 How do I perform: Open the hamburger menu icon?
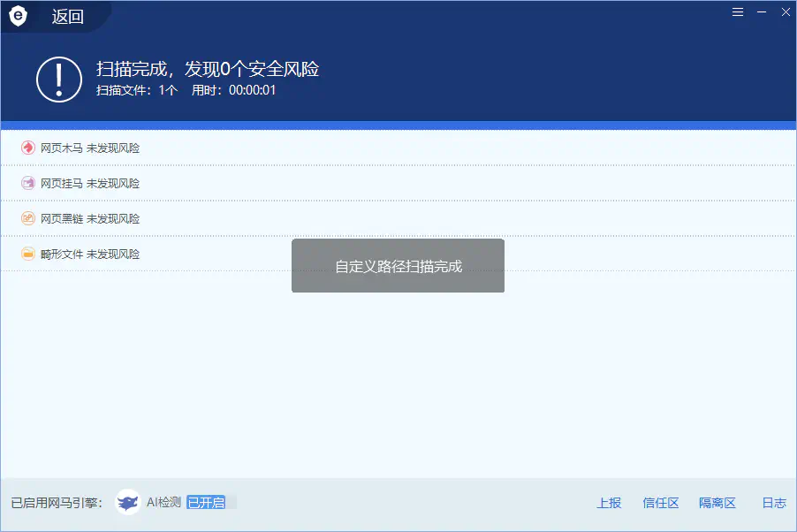coord(738,11)
